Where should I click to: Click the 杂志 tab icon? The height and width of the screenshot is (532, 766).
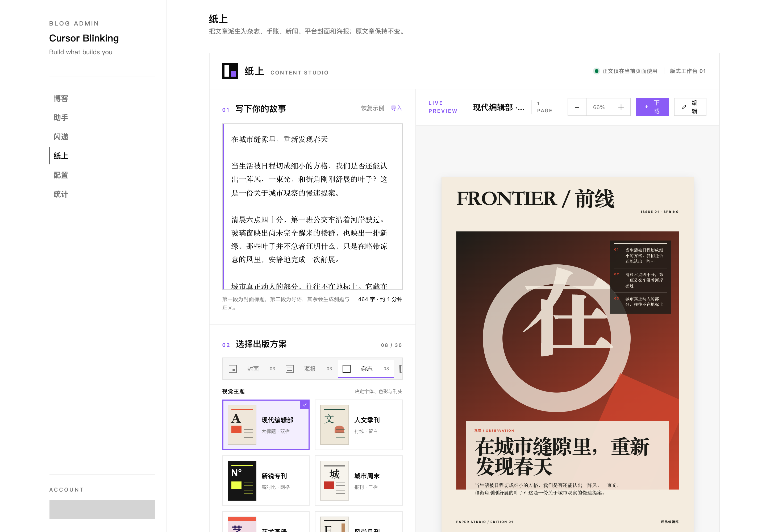347,369
